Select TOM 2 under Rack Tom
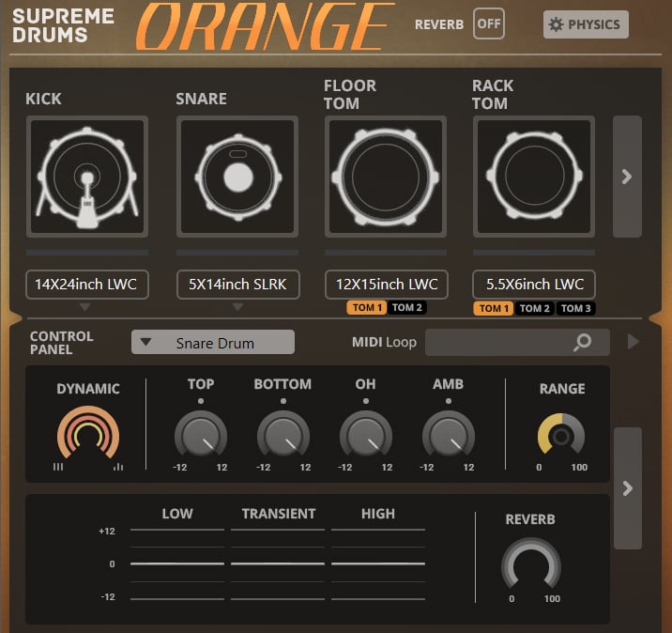The height and width of the screenshot is (633, 672). [534, 309]
